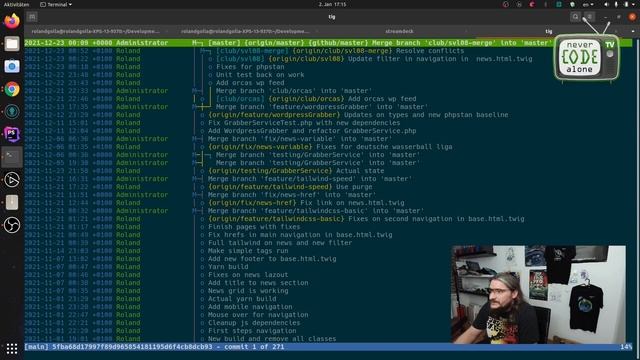Open the 'en' keyboard layout dropdown
The width and height of the screenshot is (640, 360).
click(588, 4)
